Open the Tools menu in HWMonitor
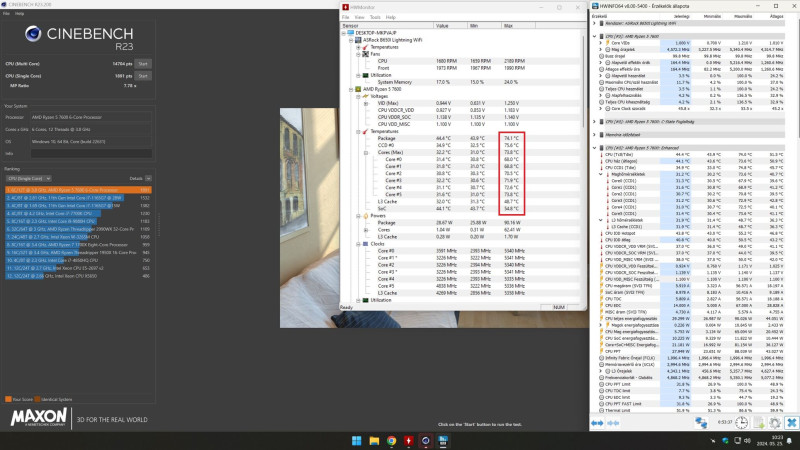The height and width of the screenshot is (450, 800). pyautogui.click(x=375, y=17)
